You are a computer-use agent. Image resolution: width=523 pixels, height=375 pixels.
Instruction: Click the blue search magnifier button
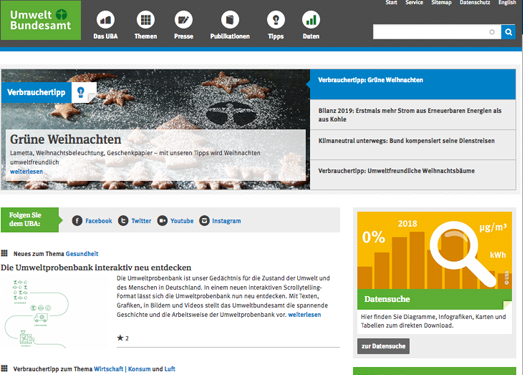(x=508, y=32)
